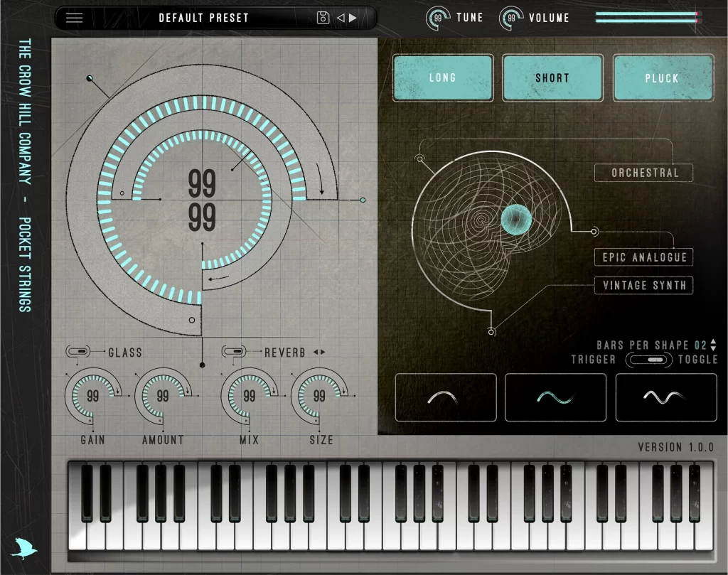The image size is (728, 575).
Task: Flip the Trigger/Toggle mode switch
Action: click(648, 360)
